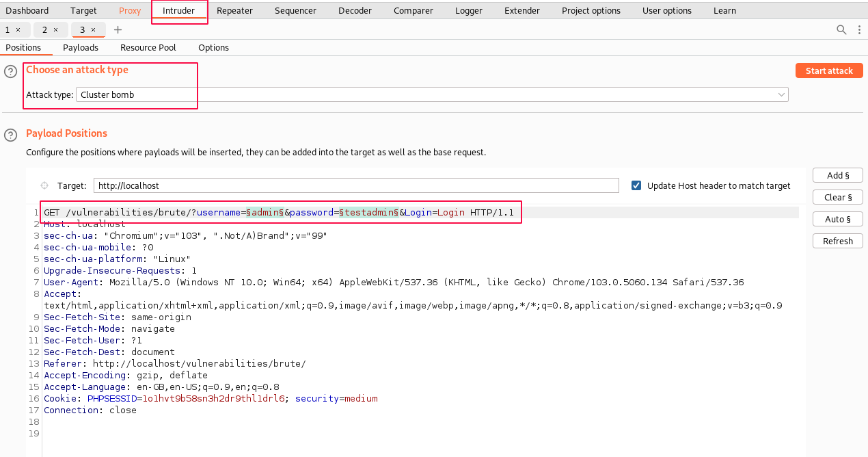Screen dimensions: 868x457
Task: Click the Add § button
Action: click(837, 175)
